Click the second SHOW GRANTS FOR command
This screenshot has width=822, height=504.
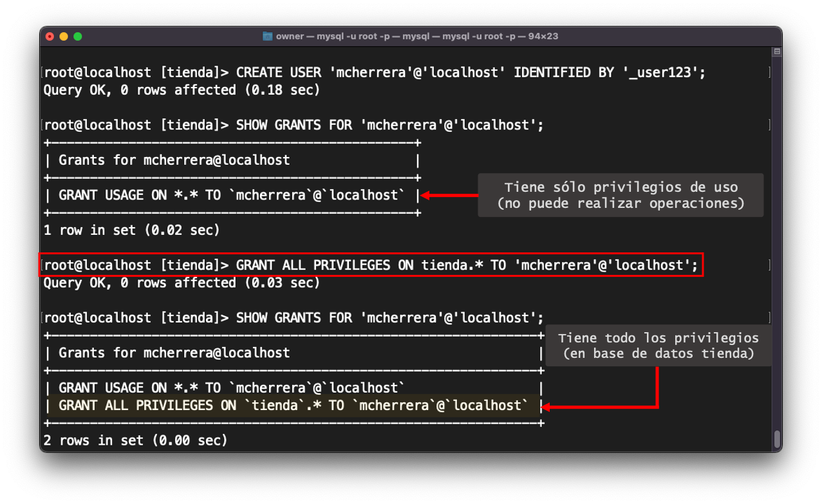pyautogui.click(x=293, y=317)
